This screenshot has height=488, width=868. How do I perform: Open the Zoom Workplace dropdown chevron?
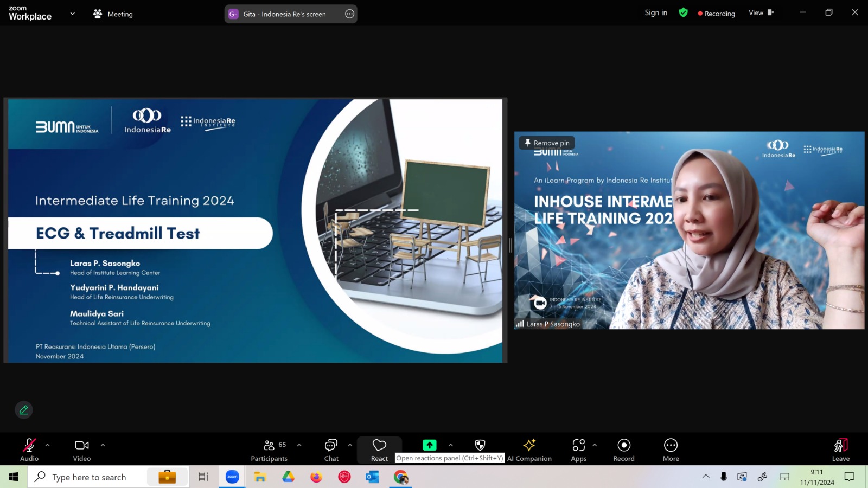[x=73, y=14]
